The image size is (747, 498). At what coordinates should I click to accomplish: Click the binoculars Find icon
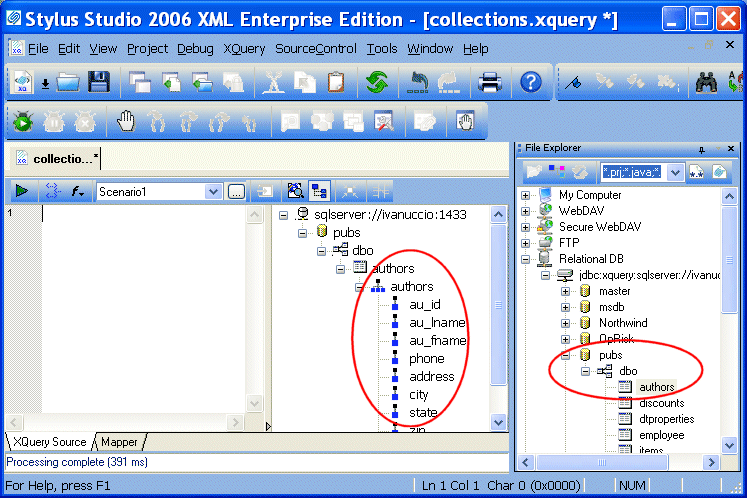pos(707,82)
